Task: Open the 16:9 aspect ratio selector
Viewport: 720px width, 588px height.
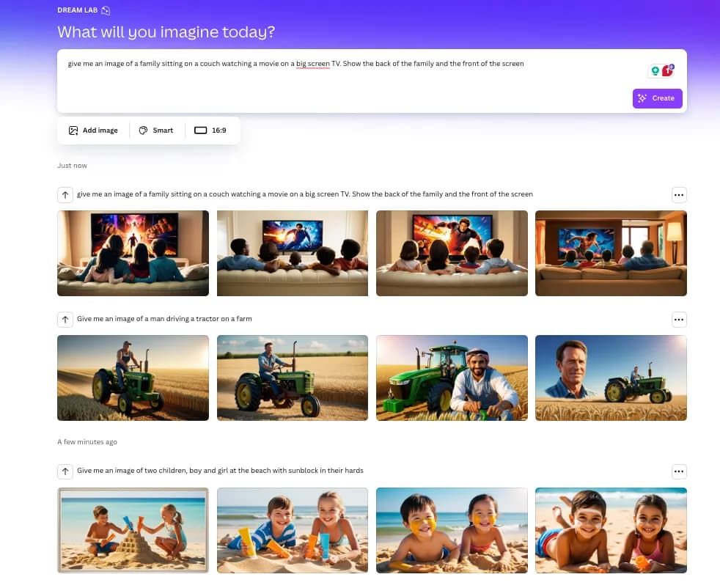Action: (x=210, y=131)
